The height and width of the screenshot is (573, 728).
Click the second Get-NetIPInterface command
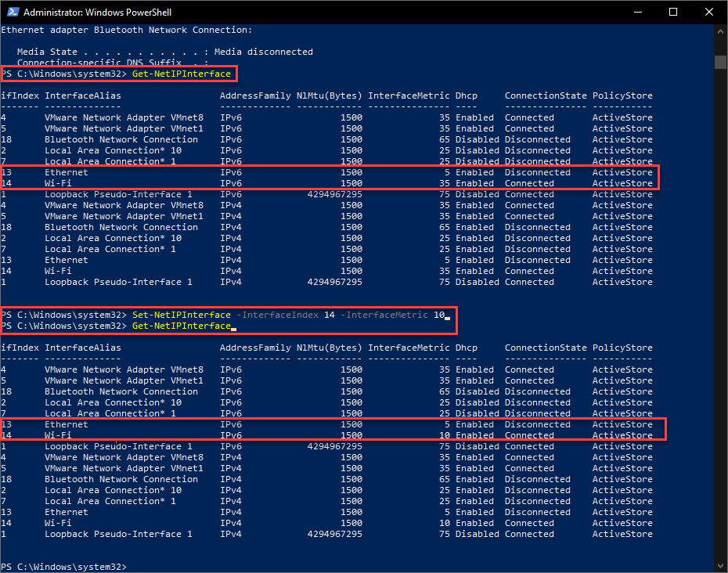181,326
